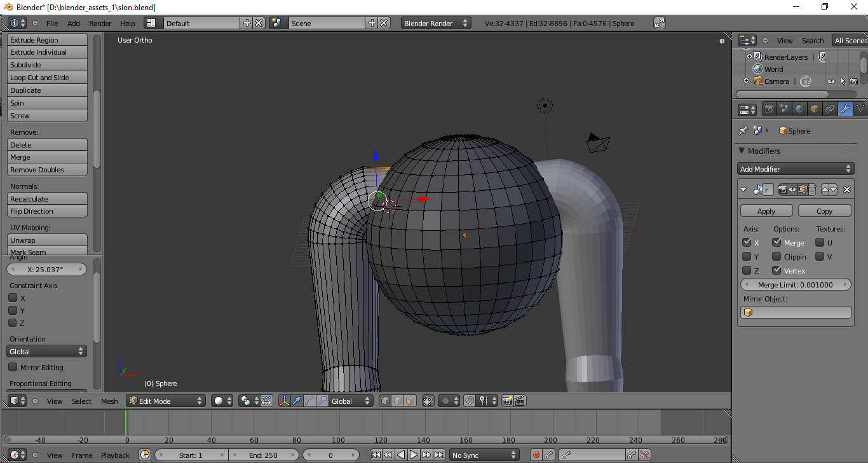Switch to face select mode in 3D header
This screenshot has height=463, width=868.
(410, 401)
